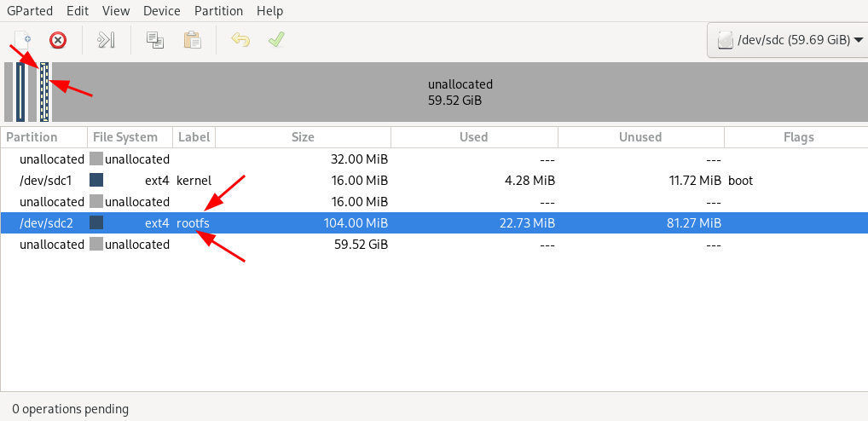The width and height of the screenshot is (868, 421).
Task: Open the Partition menu
Action: 218,11
